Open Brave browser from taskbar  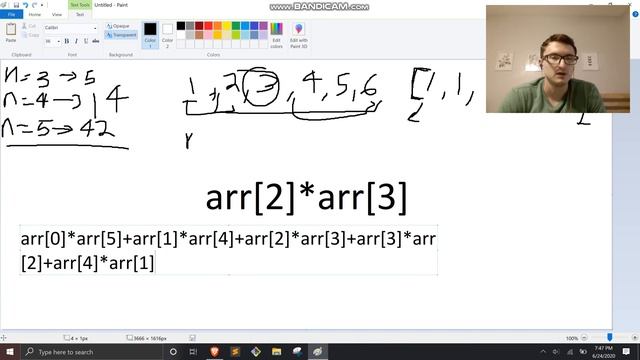pyautogui.click(x=214, y=352)
